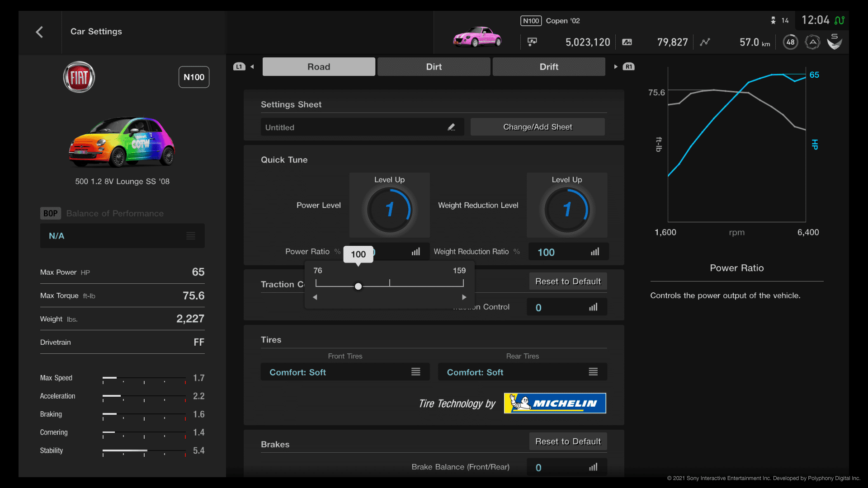Switch to the Dirt tab
The height and width of the screenshot is (488, 868).
[x=434, y=66]
